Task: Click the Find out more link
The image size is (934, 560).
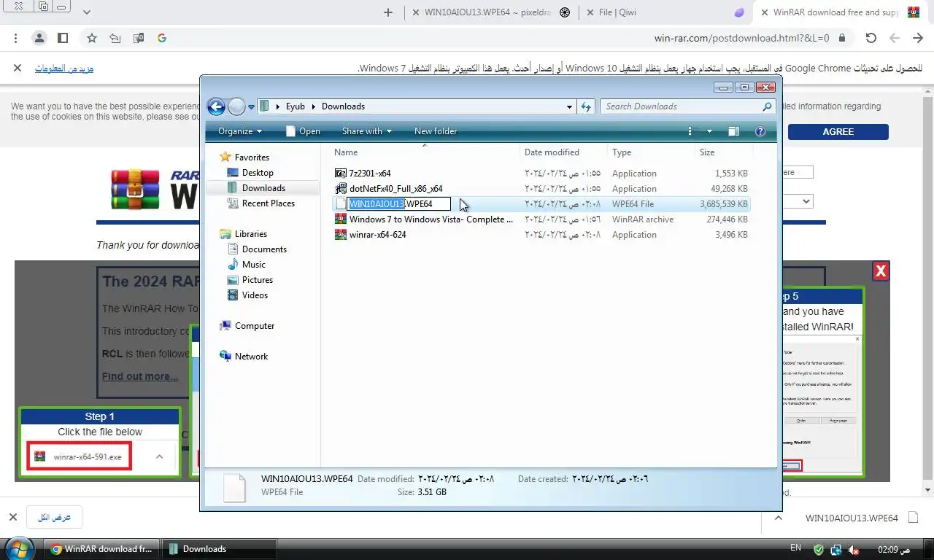Action: tap(140, 376)
